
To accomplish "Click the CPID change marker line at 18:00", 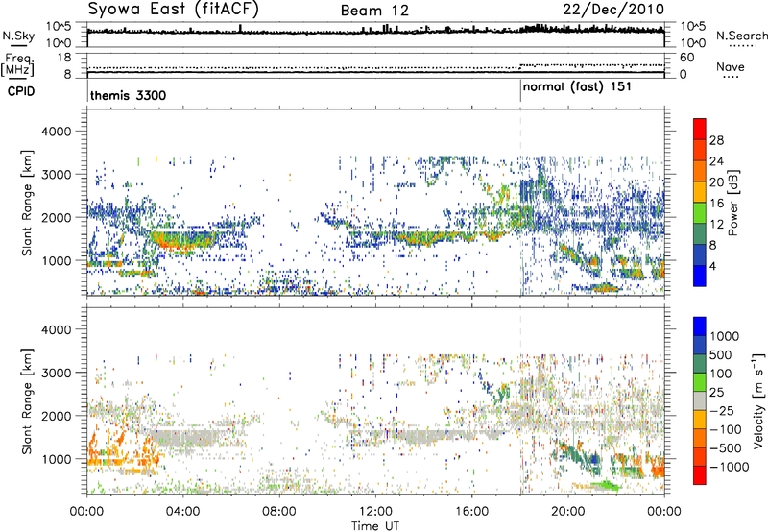I will coord(520,91).
